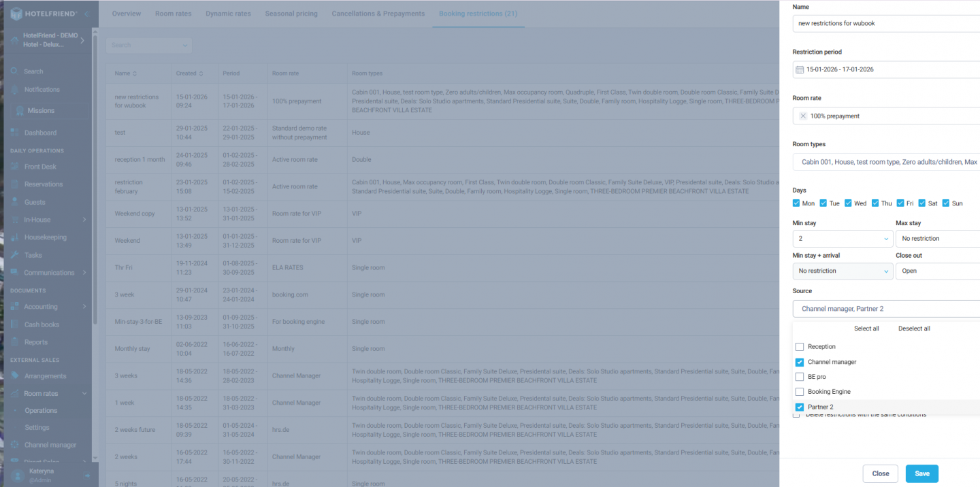The width and height of the screenshot is (980, 487).
Task: Click the Deselect all link
Action: (x=914, y=329)
